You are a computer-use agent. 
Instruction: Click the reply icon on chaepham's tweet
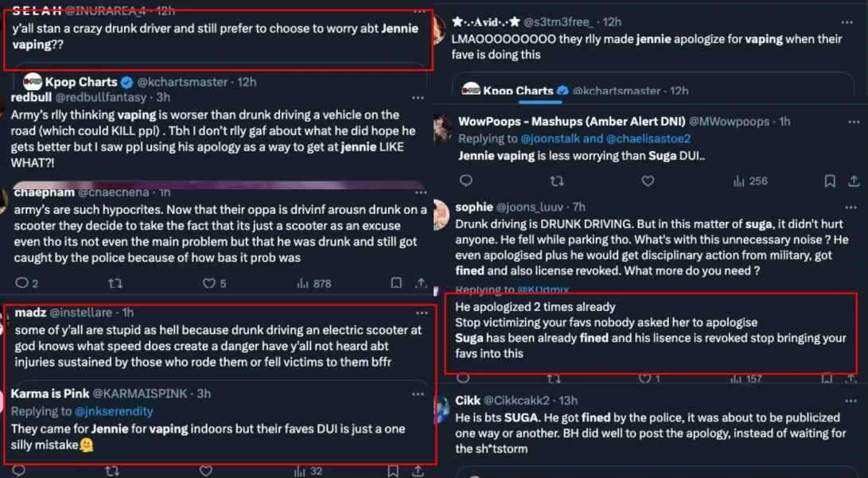click(21, 283)
